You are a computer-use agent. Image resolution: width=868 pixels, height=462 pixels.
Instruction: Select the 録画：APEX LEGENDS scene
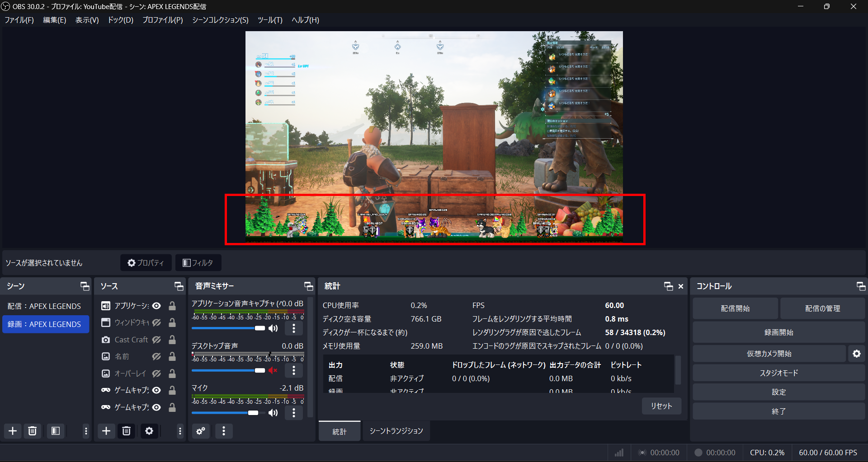click(46, 324)
